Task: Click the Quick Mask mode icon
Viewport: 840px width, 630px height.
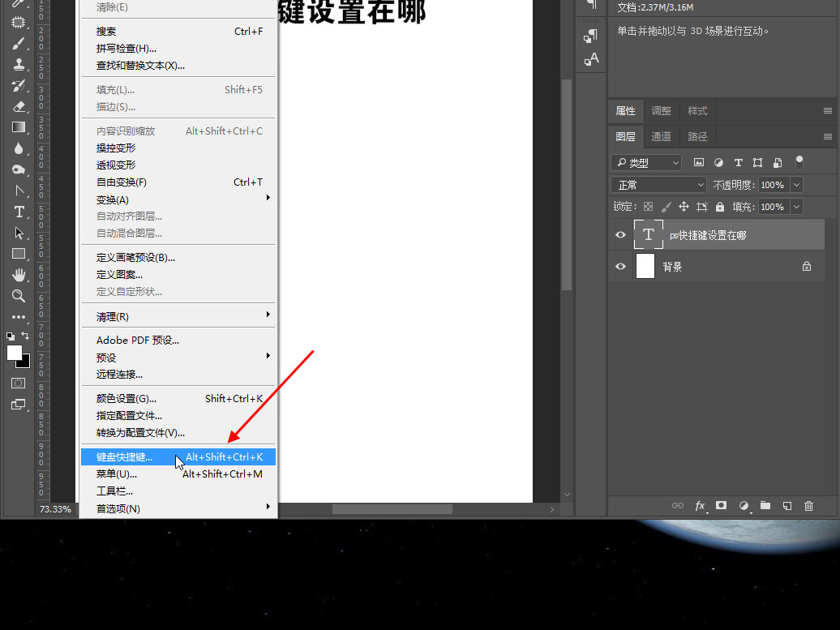Action: coord(18,383)
